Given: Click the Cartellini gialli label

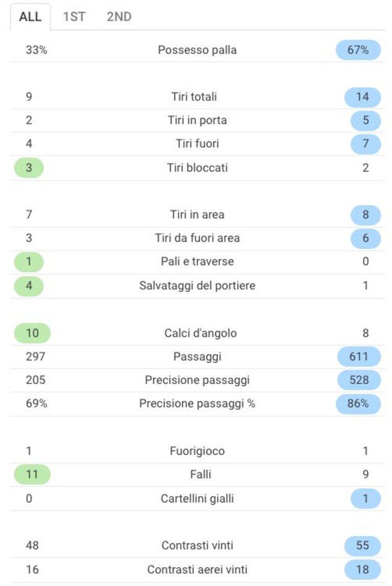Looking at the screenshot, I should (x=197, y=499).
